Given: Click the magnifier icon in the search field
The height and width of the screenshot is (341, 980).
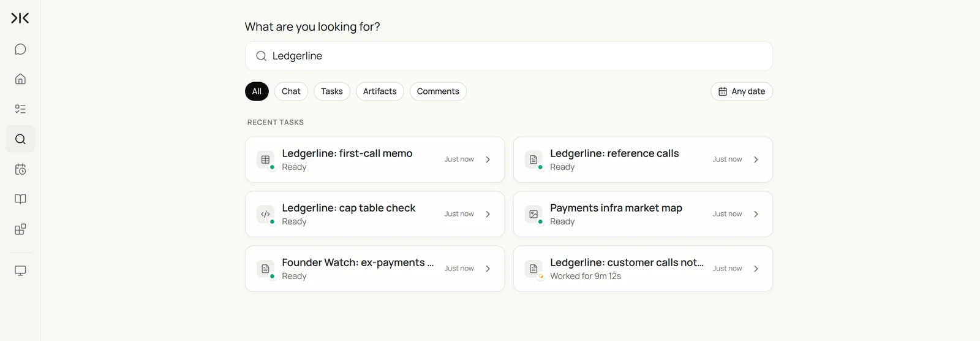Looking at the screenshot, I should pyautogui.click(x=261, y=56).
